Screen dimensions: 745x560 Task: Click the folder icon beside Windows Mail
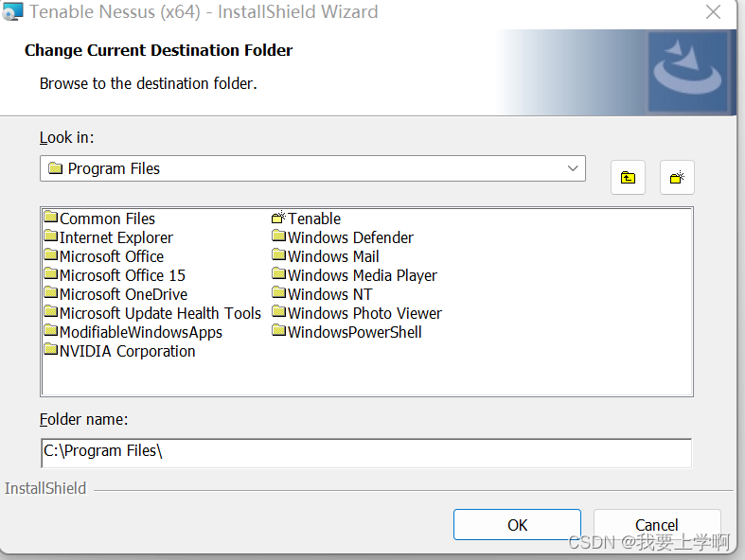tap(279, 255)
